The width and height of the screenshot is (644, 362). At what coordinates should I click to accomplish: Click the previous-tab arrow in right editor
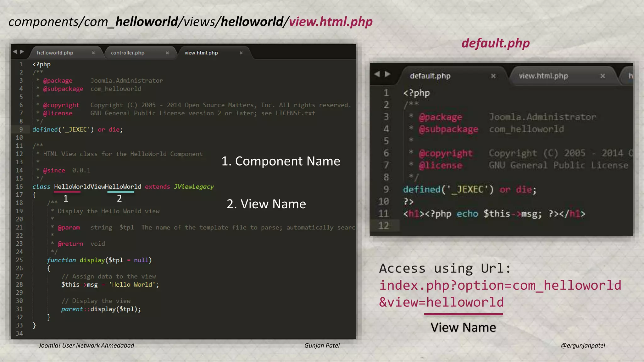[x=377, y=74]
